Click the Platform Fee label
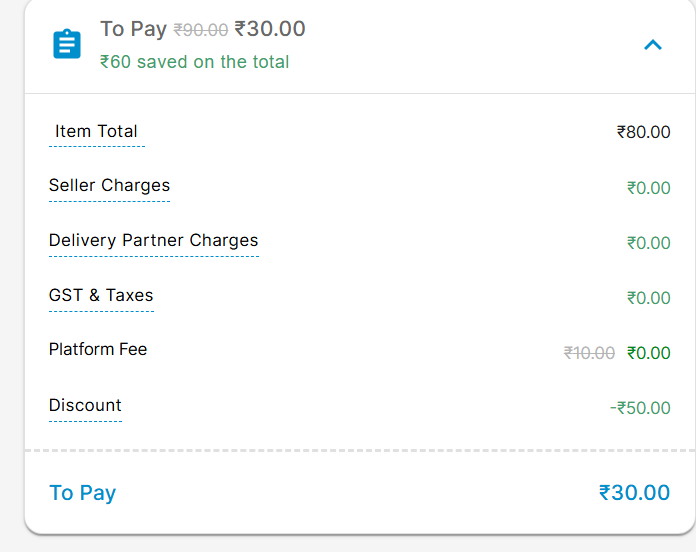696x553 pixels. 98,350
